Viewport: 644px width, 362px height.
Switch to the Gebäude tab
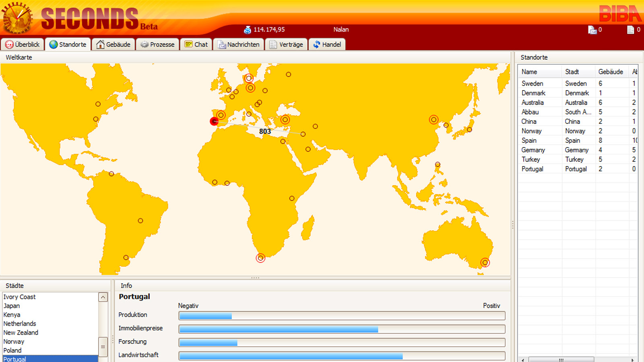114,44
